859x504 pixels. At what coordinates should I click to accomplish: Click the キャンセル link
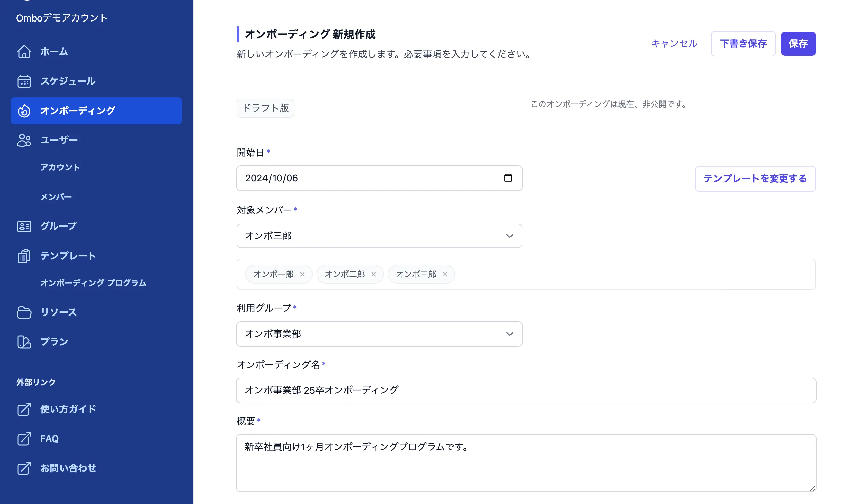pyautogui.click(x=674, y=44)
